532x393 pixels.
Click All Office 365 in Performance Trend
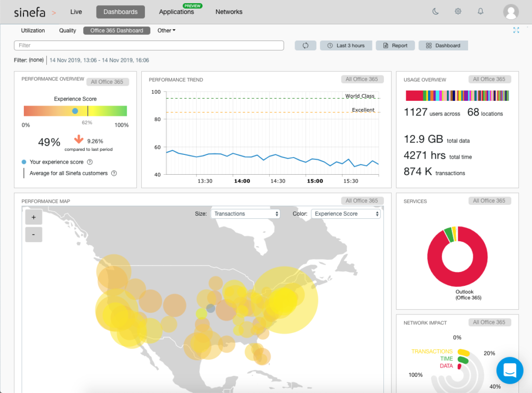click(362, 79)
